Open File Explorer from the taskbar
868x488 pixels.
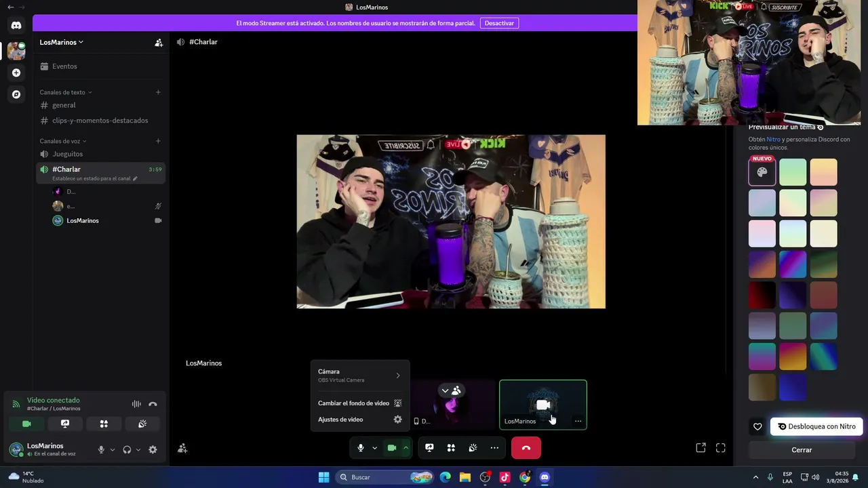[x=465, y=477]
